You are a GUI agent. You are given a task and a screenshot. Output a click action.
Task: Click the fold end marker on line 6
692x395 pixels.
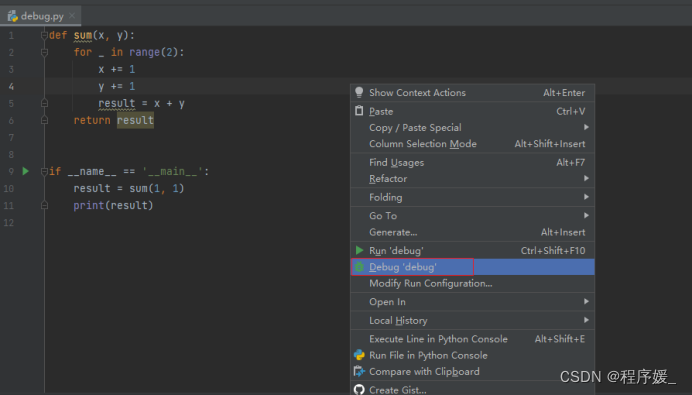[x=44, y=120]
